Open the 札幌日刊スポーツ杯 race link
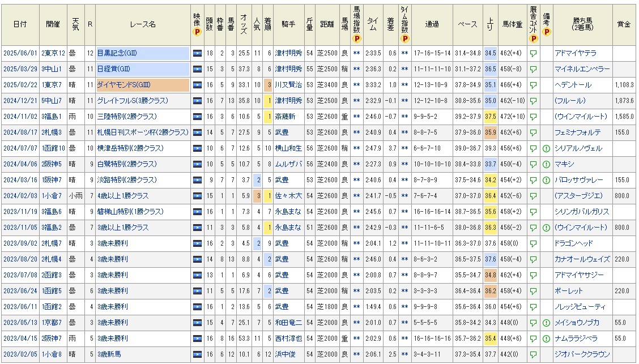Screen dimensions: 639x364 click(142, 132)
